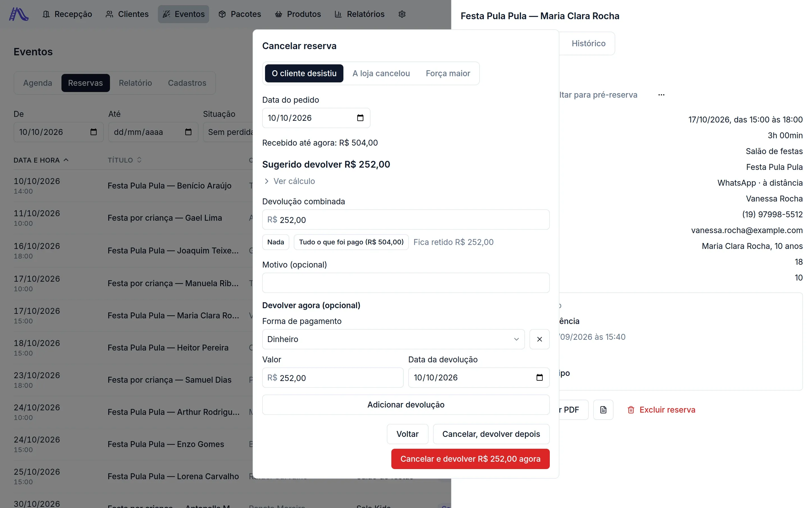812x508 pixels.
Task: Click the app logo icon
Action: 18,14
